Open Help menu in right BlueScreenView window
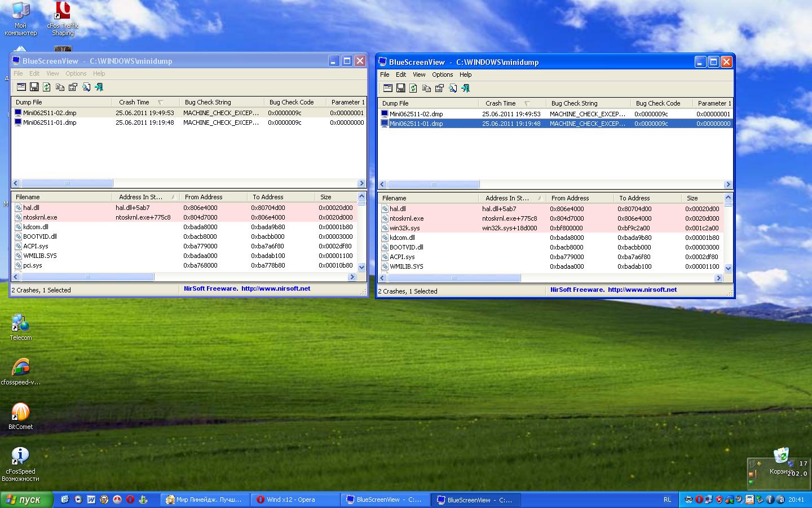This screenshot has height=508, width=812. click(x=465, y=75)
